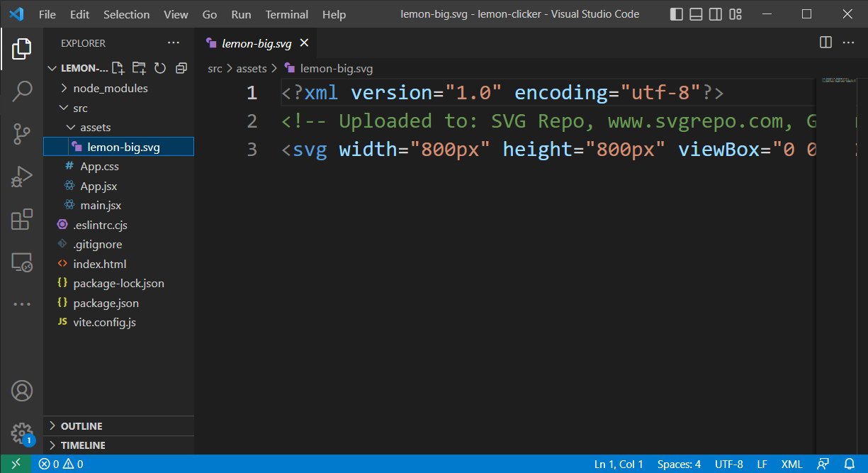Viewport: 868px width, 473px height.
Task: Open notifications bell in status bar
Action: pyautogui.click(x=850, y=464)
